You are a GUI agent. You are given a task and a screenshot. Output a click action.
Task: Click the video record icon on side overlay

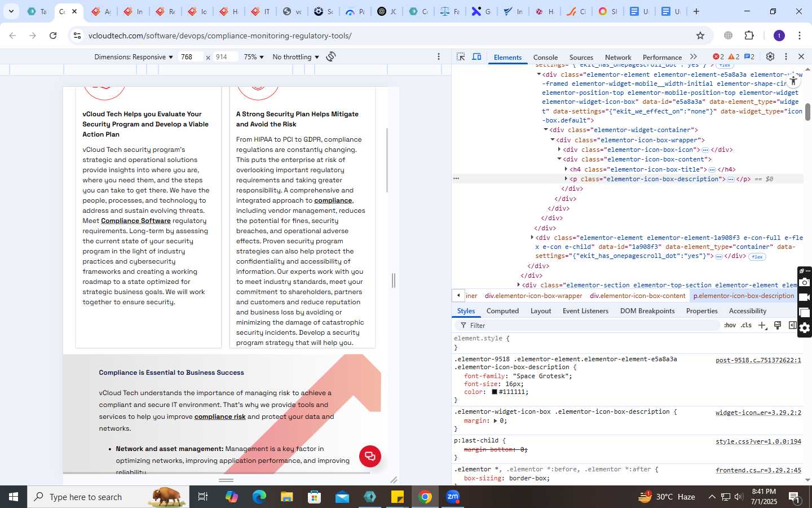tap(805, 297)
